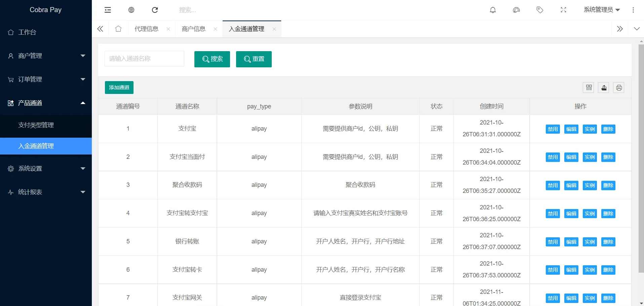Disable channel 支付宝 with 禁用 button
Image resolution: width=644 pixels, height=306 pixels.
(x=552, y=129)
